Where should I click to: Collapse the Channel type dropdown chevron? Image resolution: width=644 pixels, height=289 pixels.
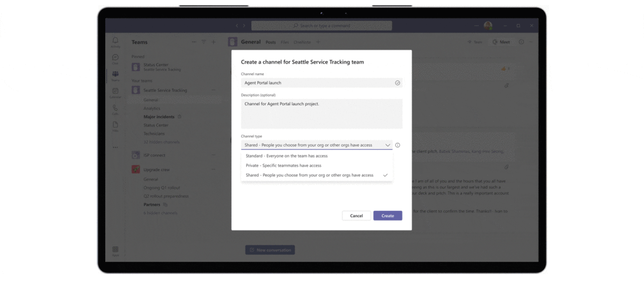388,145
